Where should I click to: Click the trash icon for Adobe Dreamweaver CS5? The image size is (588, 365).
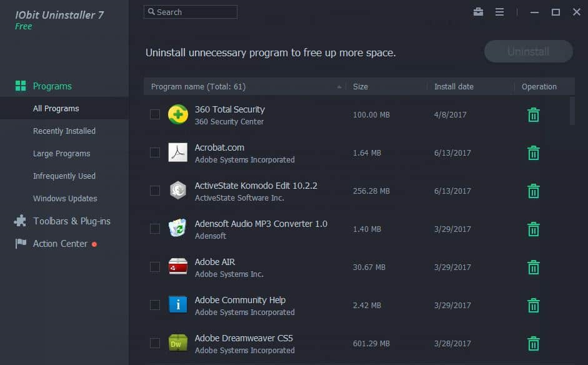pyautogui.click(x=533, y=343)
